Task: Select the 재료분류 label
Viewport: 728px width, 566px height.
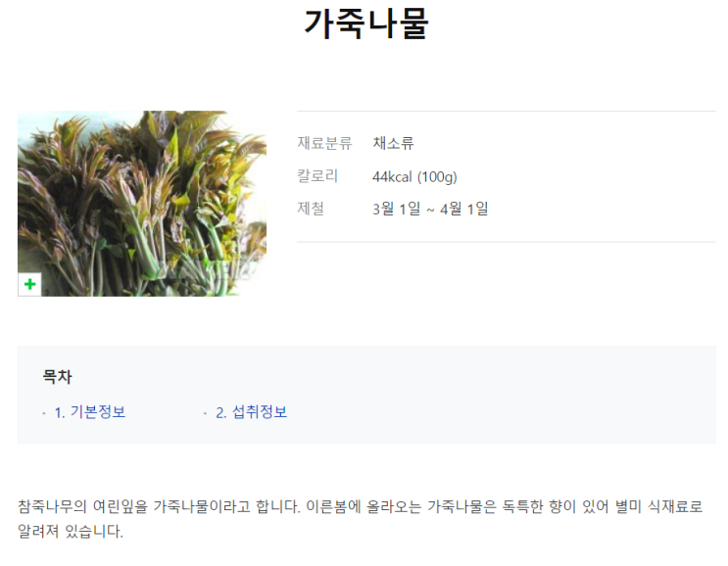Action: coord(324,143)
